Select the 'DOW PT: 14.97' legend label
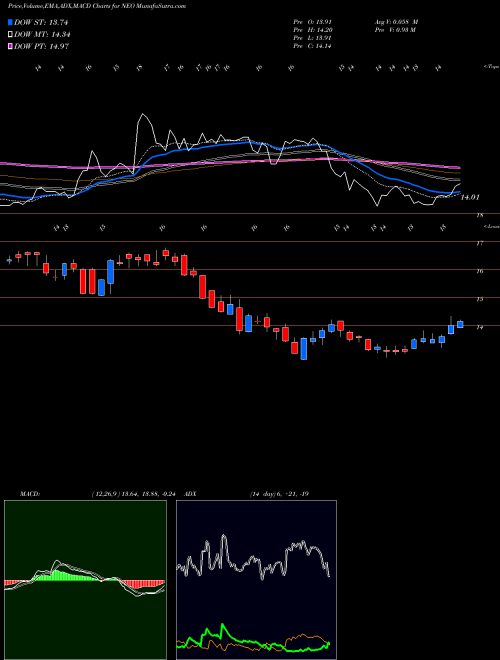The width and height of the screenshot is (500, 660). [x=42, y=47]
